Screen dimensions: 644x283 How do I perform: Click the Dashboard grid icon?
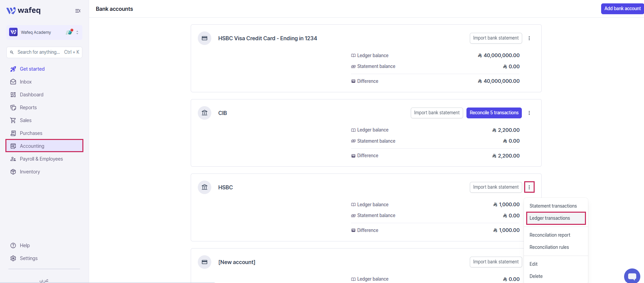coord(13,95)
